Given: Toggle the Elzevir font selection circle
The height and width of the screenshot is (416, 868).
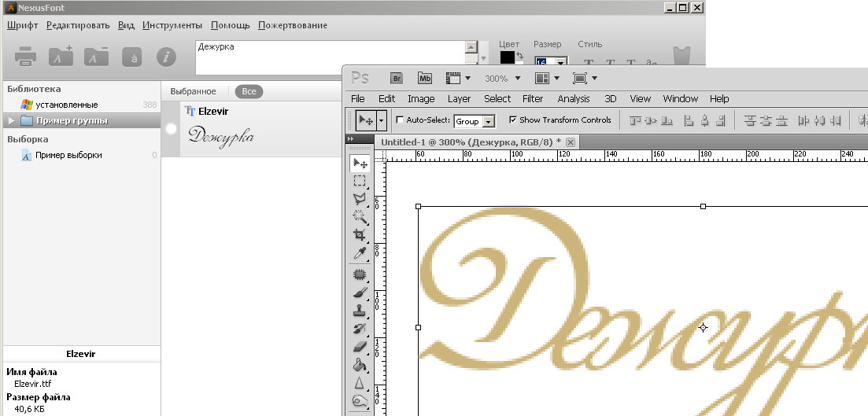Looking at the screenshot, I should point(171,129).
